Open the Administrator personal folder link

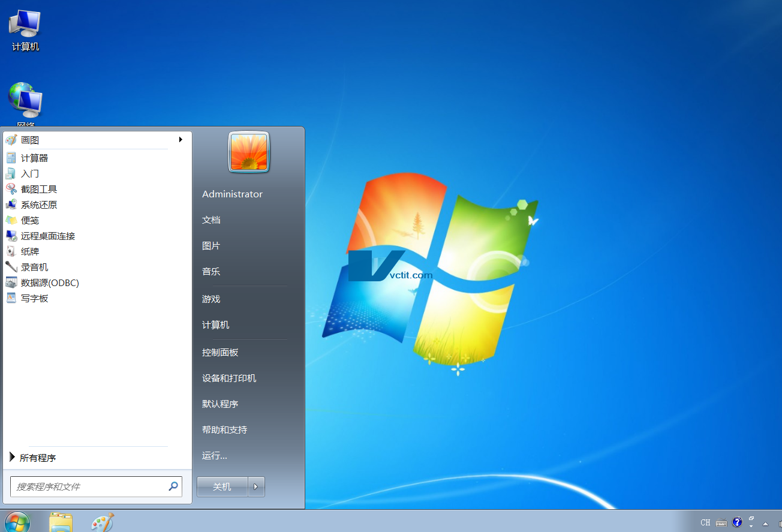pyautogui.click(x=232, y=194)
